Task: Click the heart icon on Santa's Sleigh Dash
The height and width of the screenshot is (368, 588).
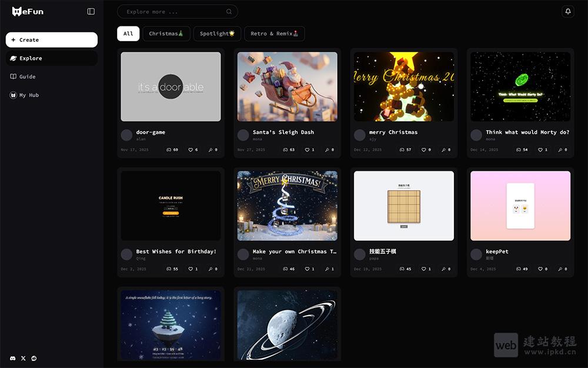Action: tap(307, 150)
